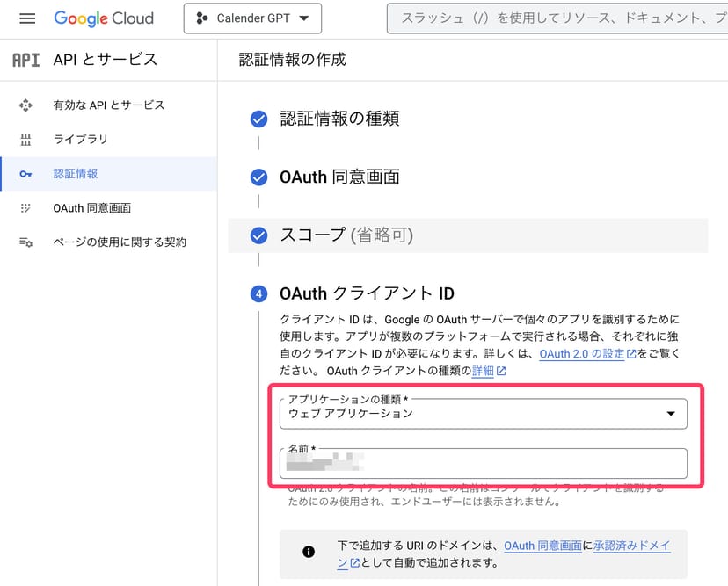Image resolution: width=728 pixels, height=586 pixels.
Task: Click the search bar at the top
Action: pos(557,18)
